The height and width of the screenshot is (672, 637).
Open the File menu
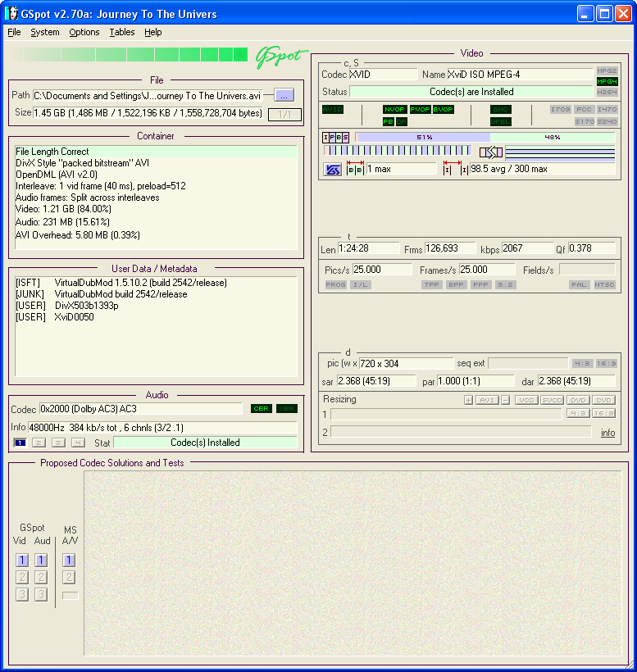(x=14, y=32)
